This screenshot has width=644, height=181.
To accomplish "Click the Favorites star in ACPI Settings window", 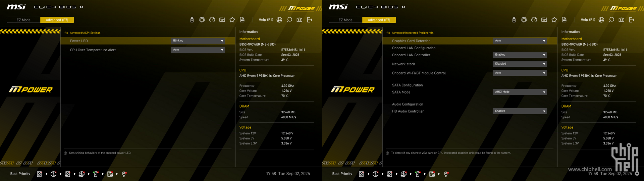I will click(x=232, y=20).
